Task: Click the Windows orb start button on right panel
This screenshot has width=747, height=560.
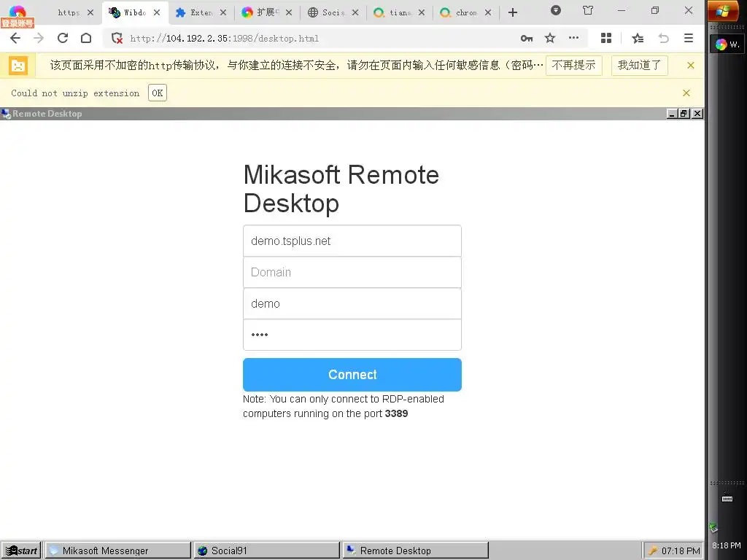Action: click(723, 12)
